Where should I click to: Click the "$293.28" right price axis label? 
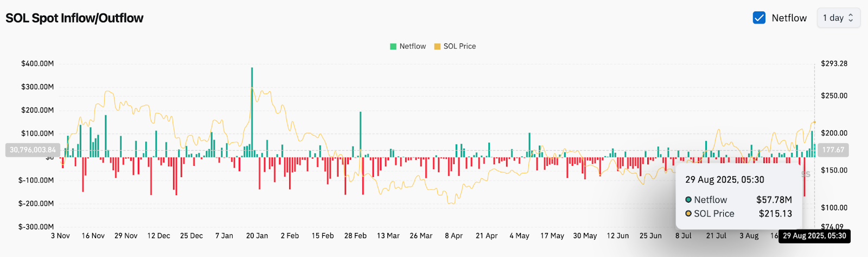pos(834,64)
